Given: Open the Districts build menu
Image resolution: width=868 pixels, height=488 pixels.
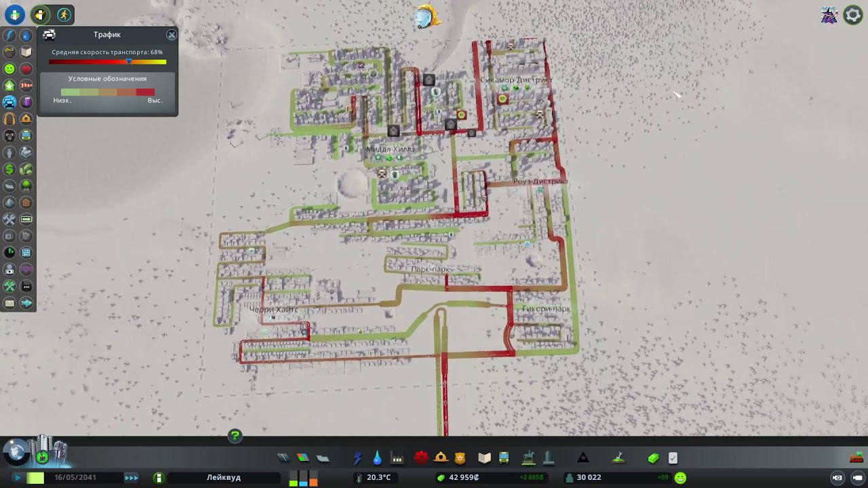Looking at the screenshot, I should pos(323,458).
